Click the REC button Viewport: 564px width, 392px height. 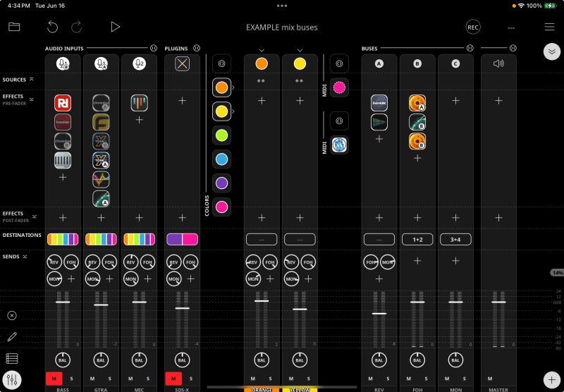472,27
